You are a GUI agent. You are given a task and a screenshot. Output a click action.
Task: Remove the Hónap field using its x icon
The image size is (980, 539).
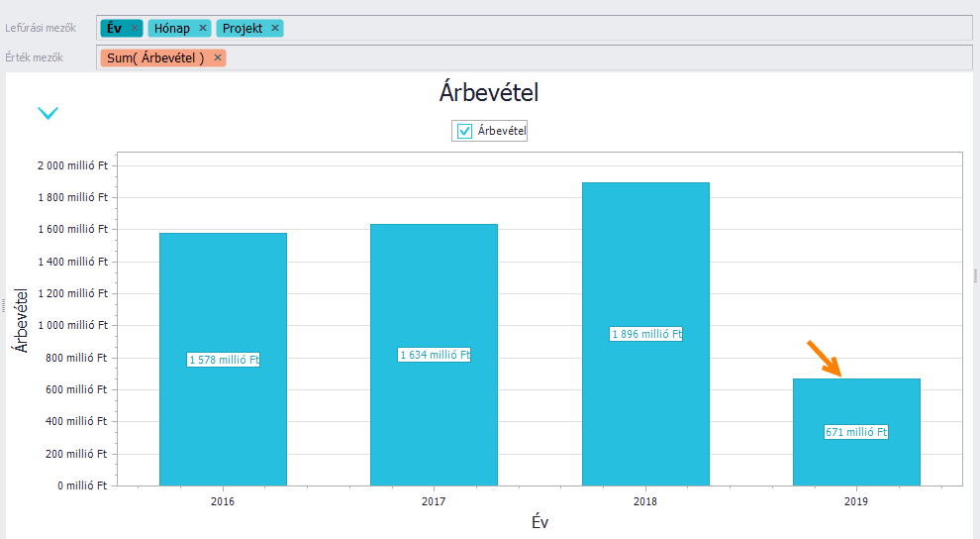coord(203,29)
